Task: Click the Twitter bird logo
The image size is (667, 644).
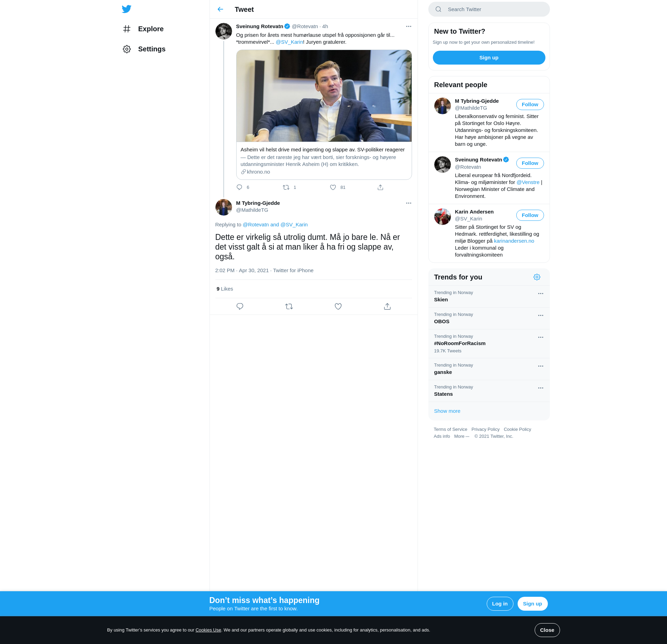Action: click(x=126, y=9)
